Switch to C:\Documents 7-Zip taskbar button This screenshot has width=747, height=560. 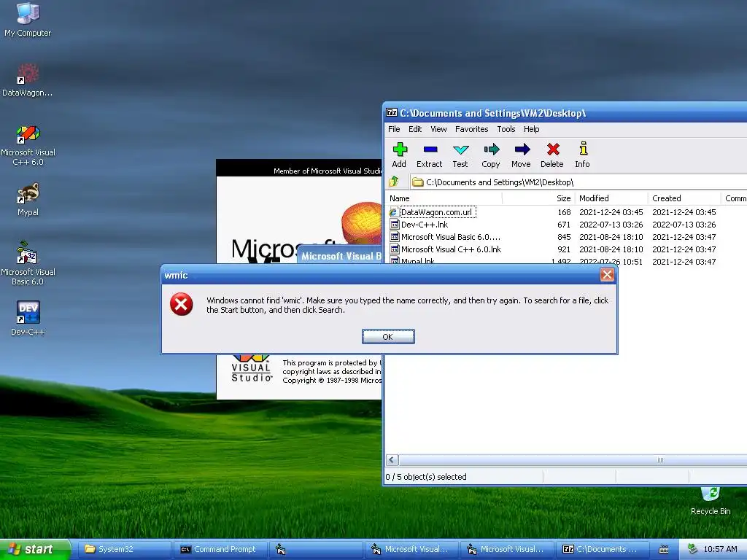tap(603, 549)
